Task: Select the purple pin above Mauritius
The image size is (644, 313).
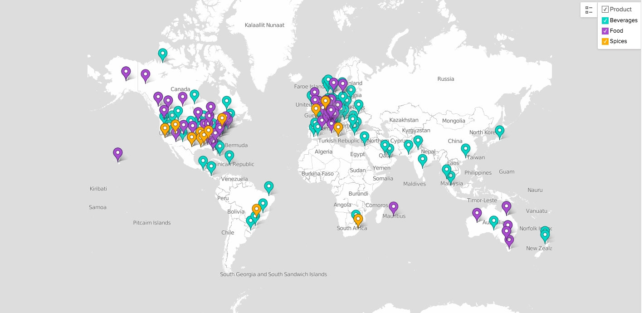Action: pos(394,208)
